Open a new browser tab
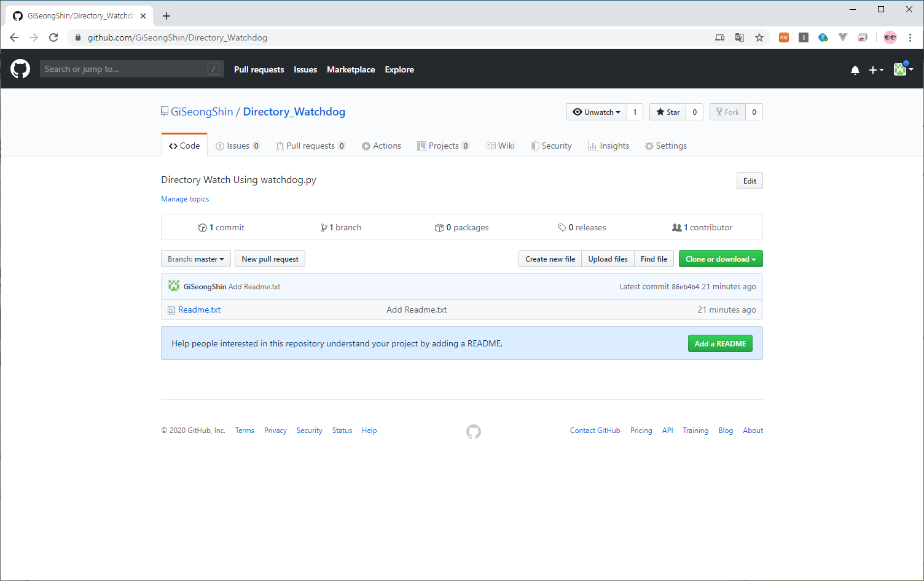This screenshot has width=924, height=581. coord(166,16)
